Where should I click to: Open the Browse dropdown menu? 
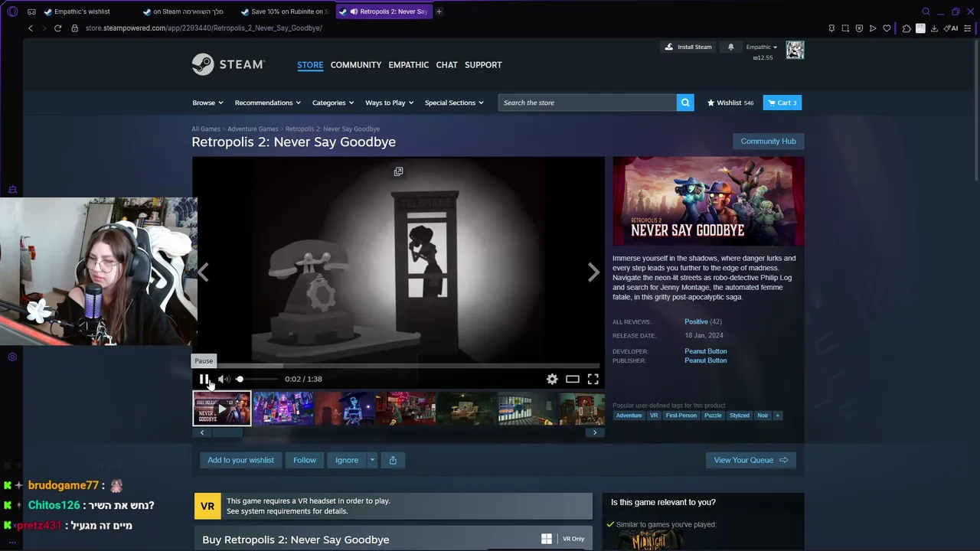pyautogui.click(x=207, y=103)
